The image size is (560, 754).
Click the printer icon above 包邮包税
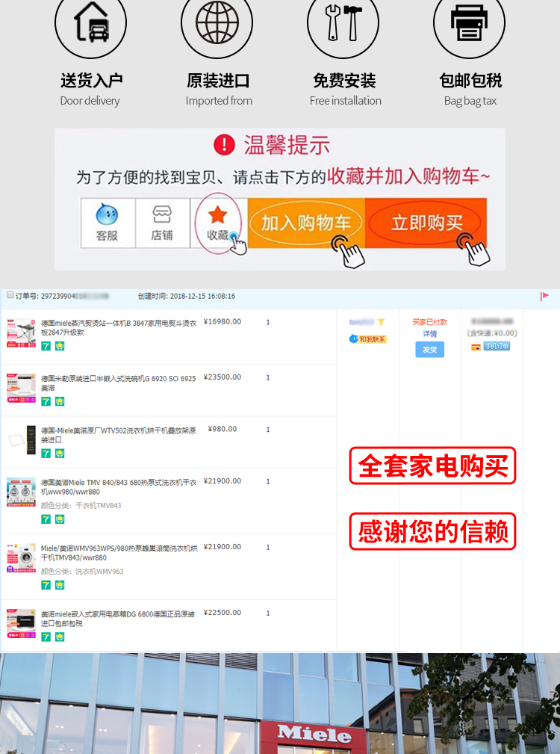(469, 22)
